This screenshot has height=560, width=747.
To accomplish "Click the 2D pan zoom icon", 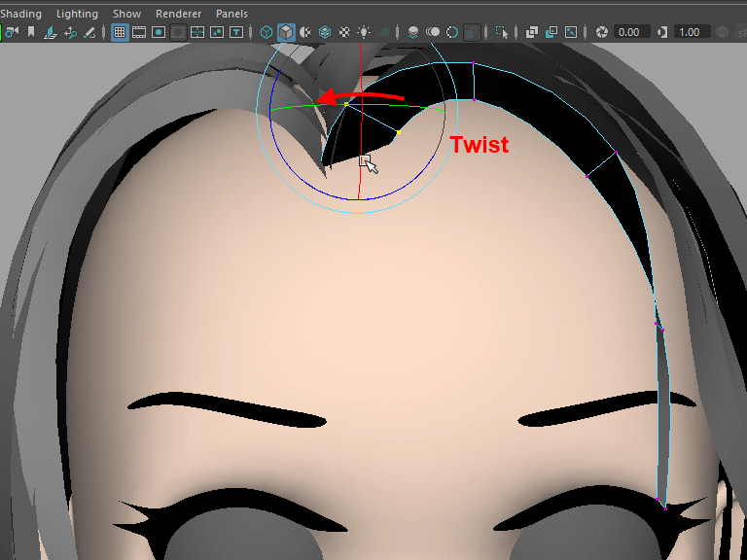I will 70,32.
